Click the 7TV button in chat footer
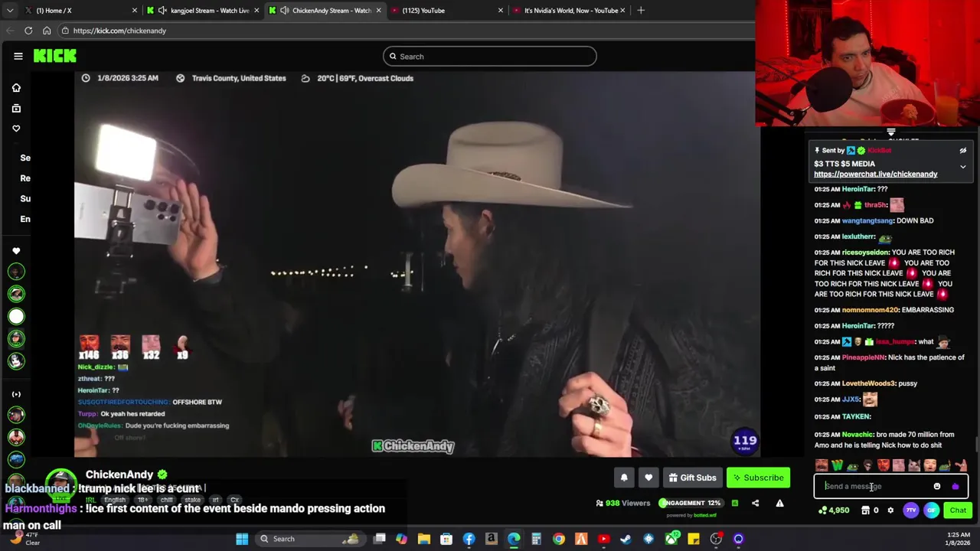Screen dimensions: 980x551 coord(910,510)
